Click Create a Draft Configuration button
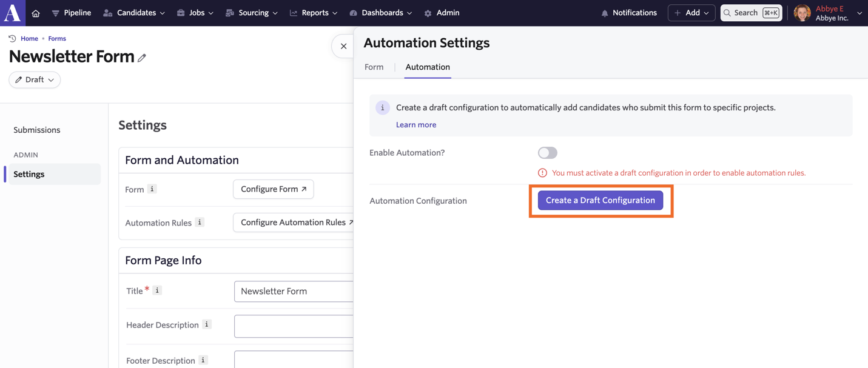This screenshot has height=368, width=868. point(601,201)
